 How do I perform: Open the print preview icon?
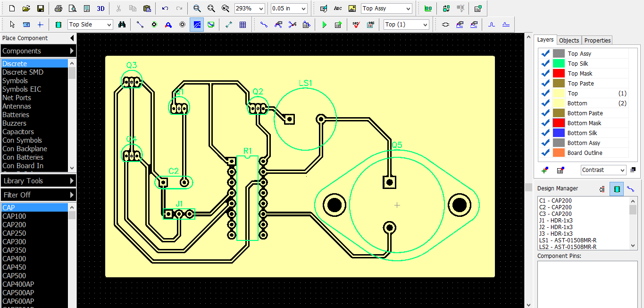(72, 8)
